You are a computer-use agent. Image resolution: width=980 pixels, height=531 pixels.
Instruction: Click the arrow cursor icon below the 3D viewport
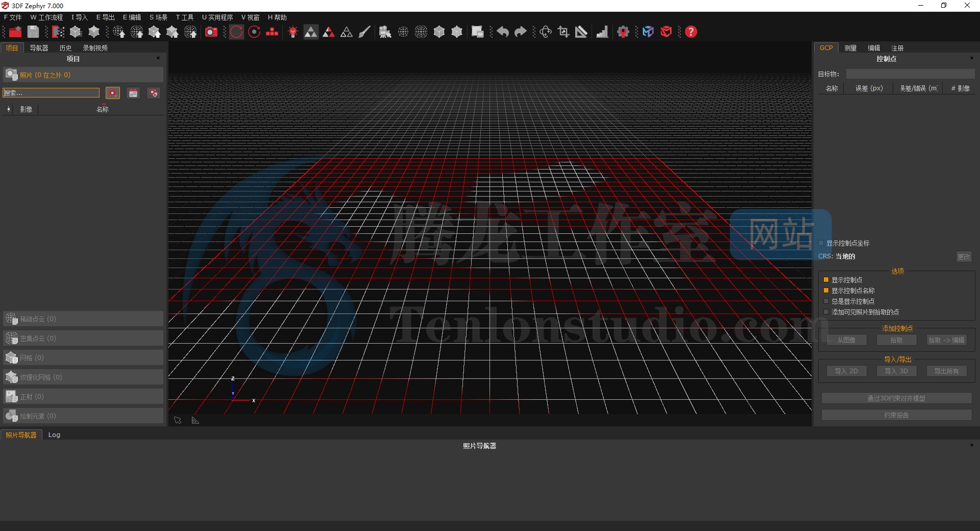(x=178, y=420)
